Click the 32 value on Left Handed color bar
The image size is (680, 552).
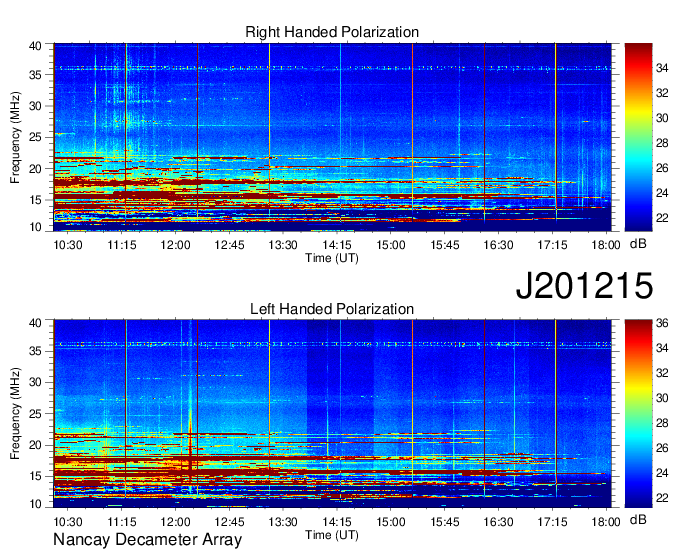pos(662,373)
